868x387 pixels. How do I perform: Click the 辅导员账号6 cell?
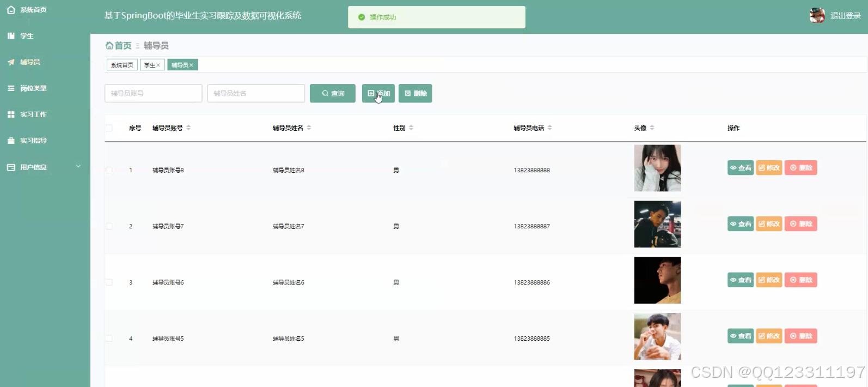[x=168, y=282]
